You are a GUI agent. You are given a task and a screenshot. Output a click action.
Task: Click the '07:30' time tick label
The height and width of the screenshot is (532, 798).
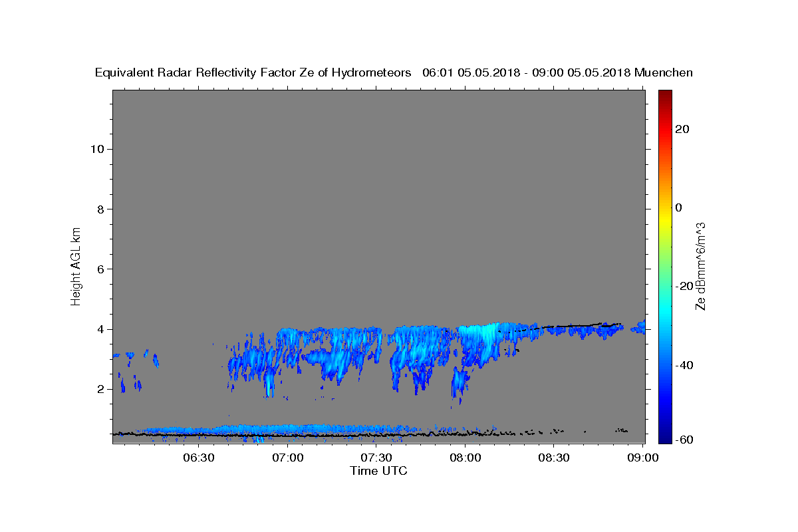tap(376, 458)
